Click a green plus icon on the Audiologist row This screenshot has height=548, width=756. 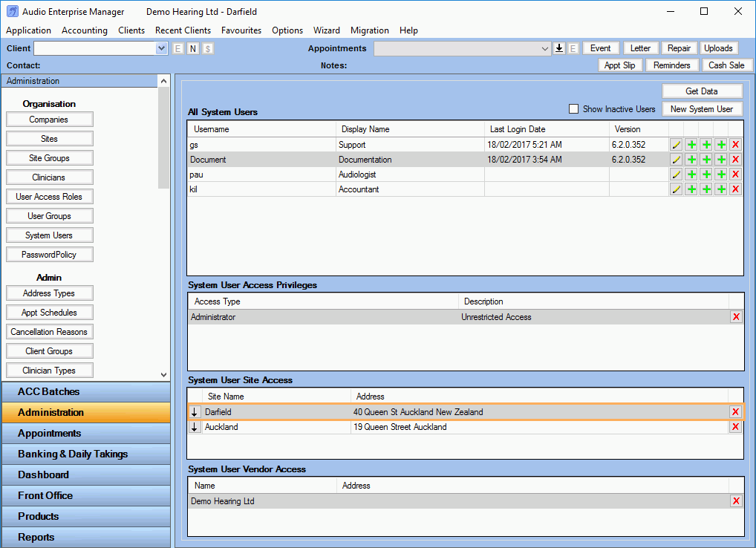coord(691,174)
